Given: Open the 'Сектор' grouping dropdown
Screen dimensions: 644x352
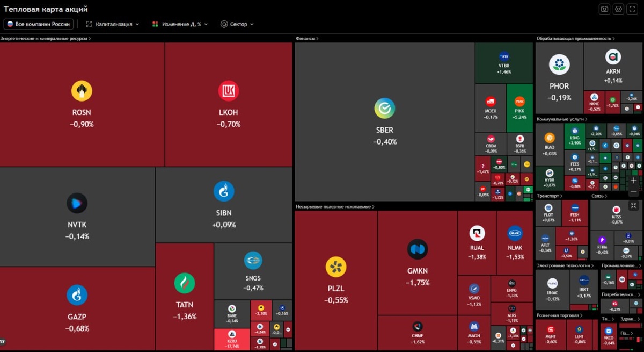Looking at the screenshot, I should [x=237, y=24].
